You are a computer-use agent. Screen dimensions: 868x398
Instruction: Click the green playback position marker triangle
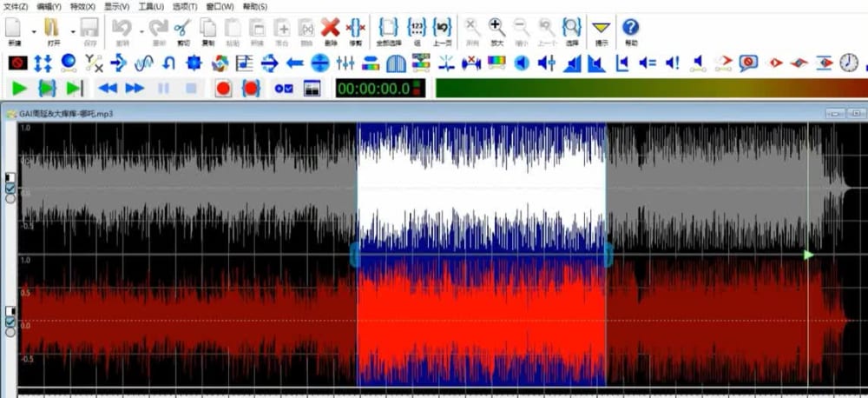click(809, 255)
